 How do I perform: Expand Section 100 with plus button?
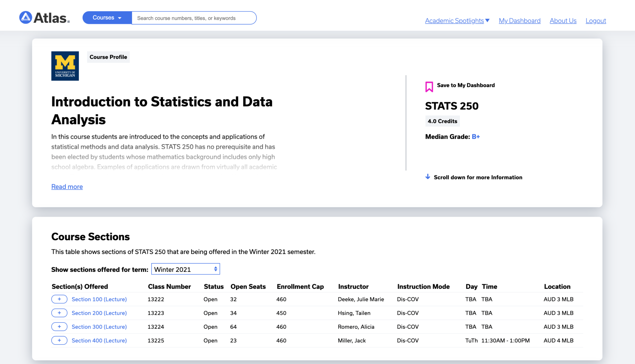click(x=59, y=299)
